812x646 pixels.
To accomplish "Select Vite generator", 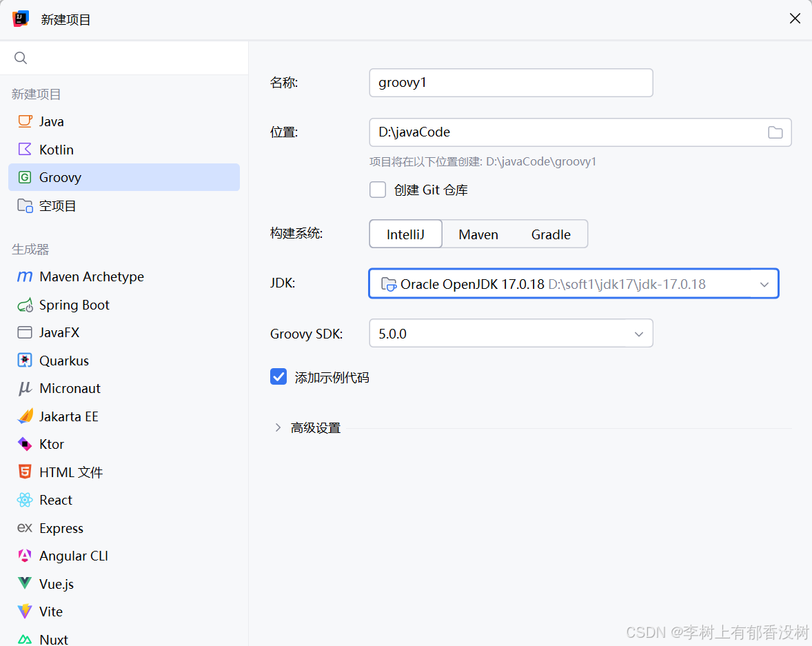I will 124,612.
